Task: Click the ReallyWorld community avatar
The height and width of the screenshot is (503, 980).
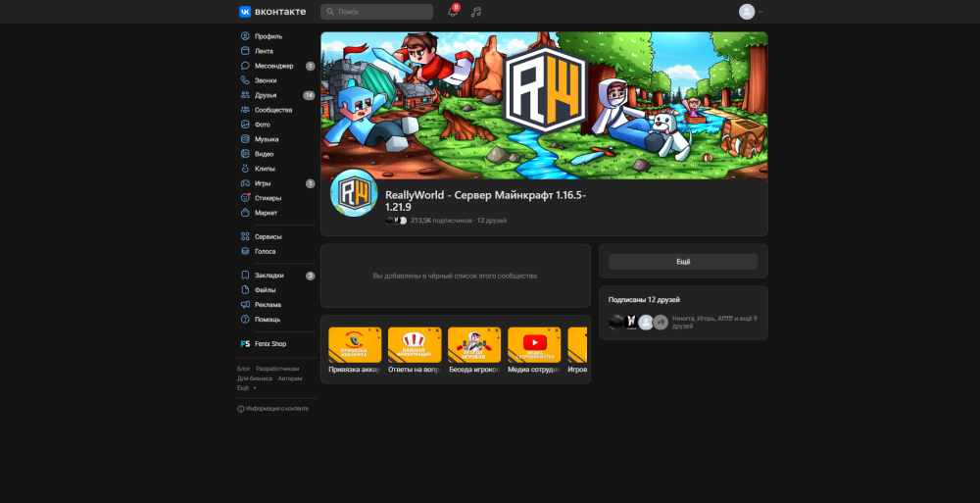Action: click(x=354, y=193)
